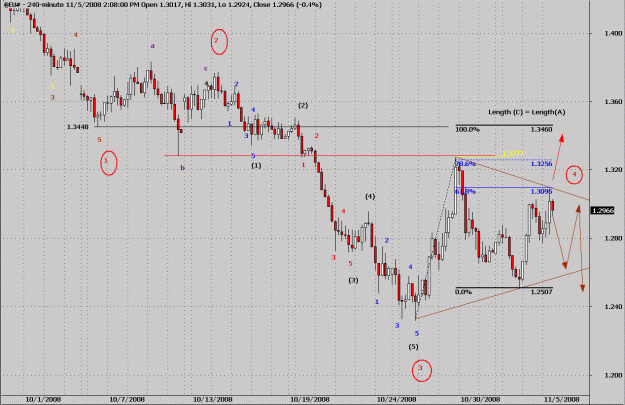Select the black (1) sub-wave label

coord(256,165)
